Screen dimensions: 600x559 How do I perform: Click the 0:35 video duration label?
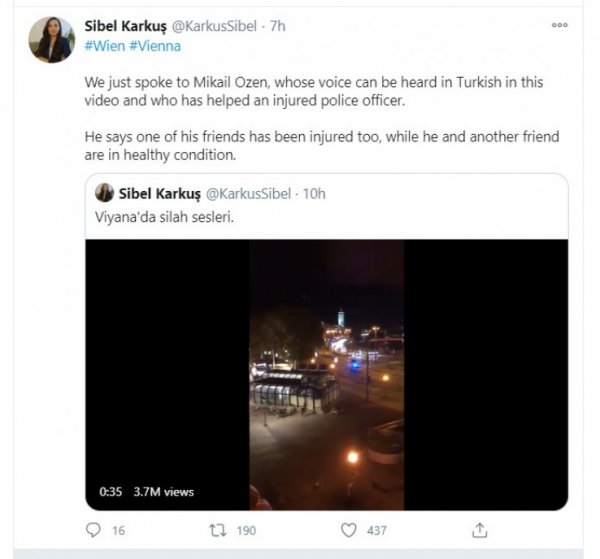tap(110, 491)
